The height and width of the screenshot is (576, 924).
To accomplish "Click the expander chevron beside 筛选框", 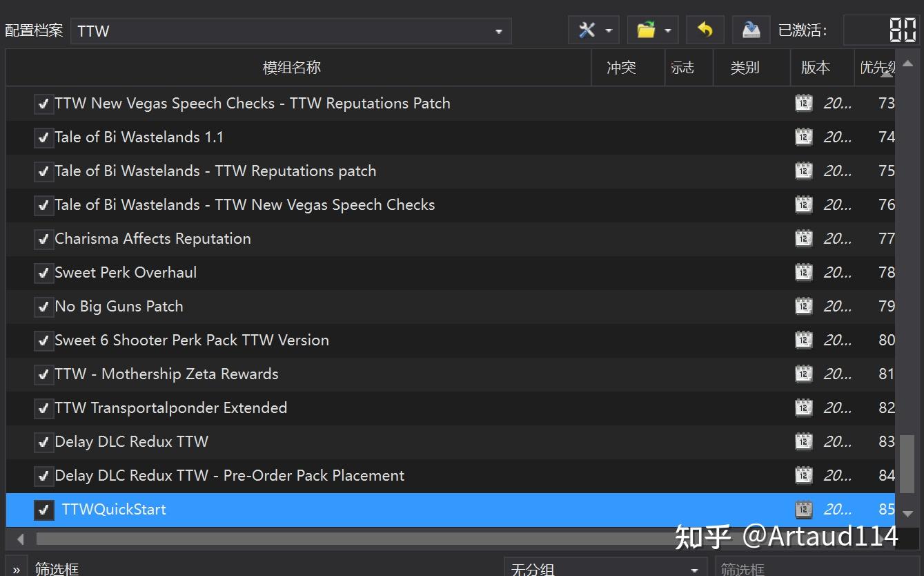I will click(x=15, y=568).
